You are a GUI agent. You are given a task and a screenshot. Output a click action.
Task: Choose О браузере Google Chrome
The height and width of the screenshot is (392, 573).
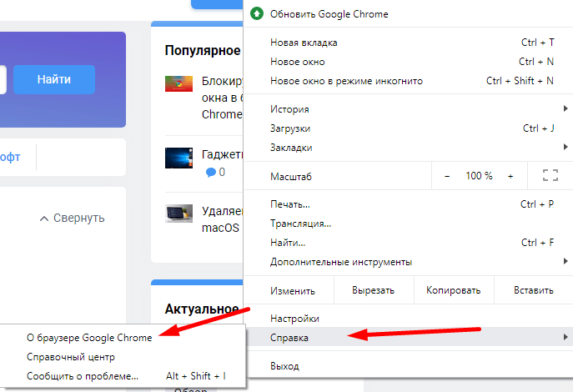click(x=123, y=338)
